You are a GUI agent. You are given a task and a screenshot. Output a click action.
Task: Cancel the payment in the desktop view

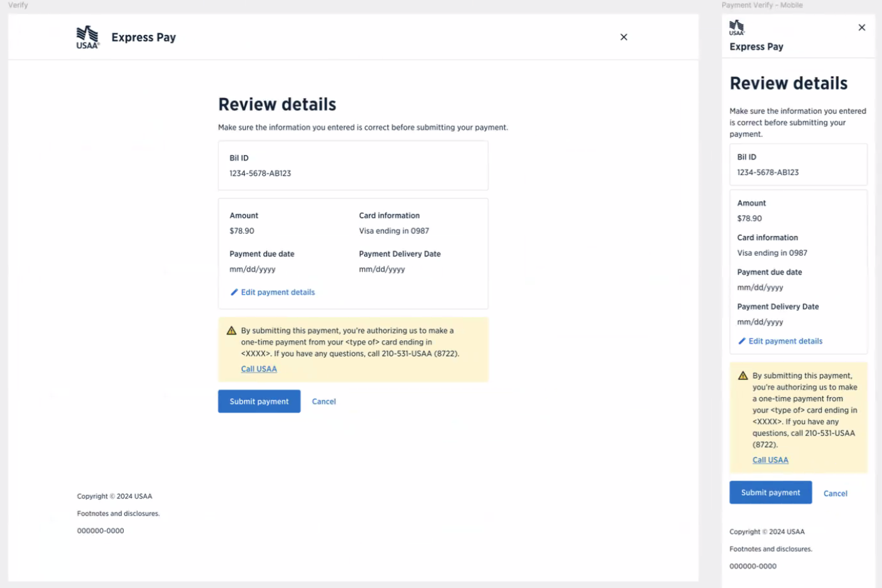point(324,402)
